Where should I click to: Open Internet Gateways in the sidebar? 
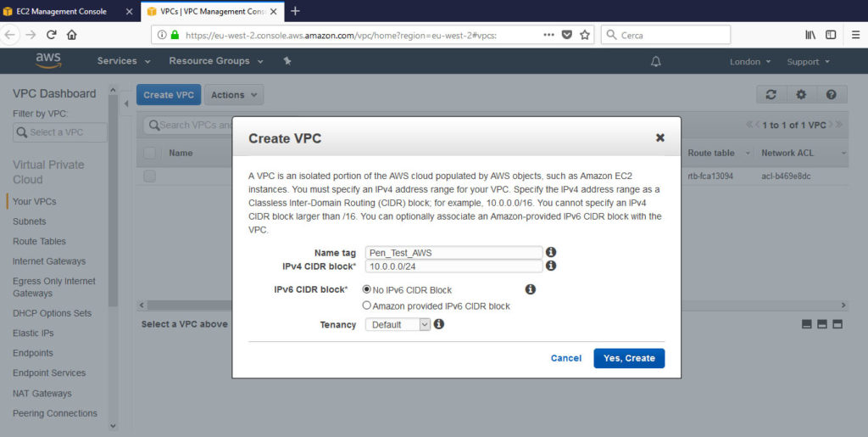(x=49, y=261)
